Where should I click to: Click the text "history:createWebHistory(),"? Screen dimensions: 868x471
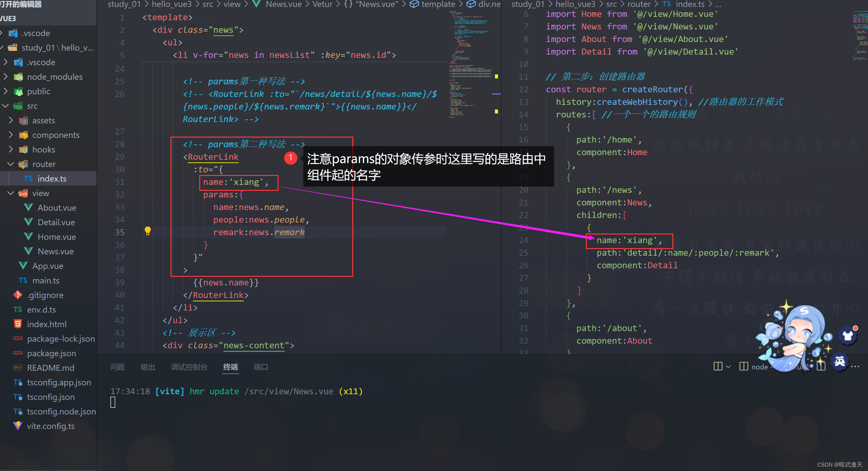pos(624,102)
